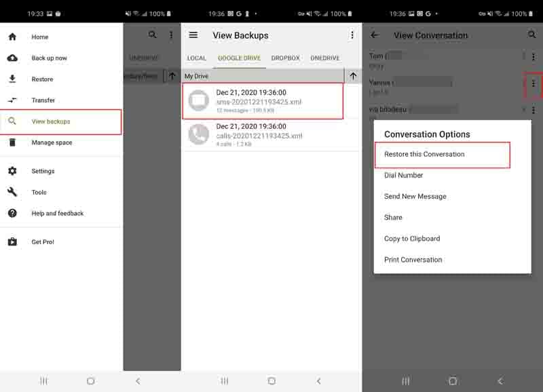Tap the up arrow to leave My Drive folder
Screen dimensions: 543x392
(354, 76)
